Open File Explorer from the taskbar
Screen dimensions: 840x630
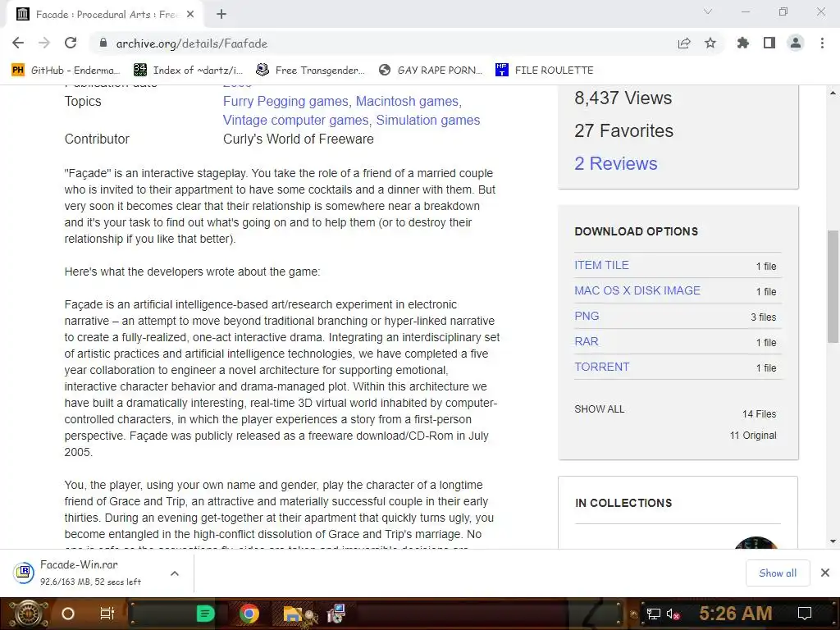point(293,614)
